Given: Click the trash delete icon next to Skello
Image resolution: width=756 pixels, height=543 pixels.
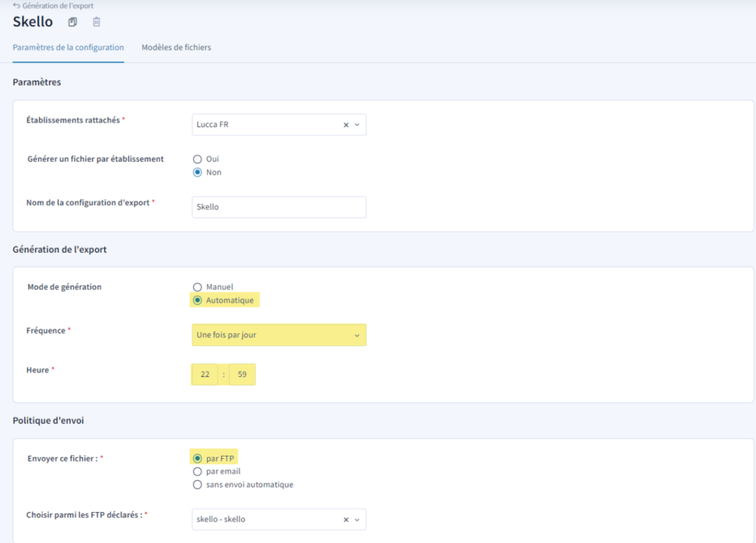Looking at the screenshot, I should click(97, 22).
